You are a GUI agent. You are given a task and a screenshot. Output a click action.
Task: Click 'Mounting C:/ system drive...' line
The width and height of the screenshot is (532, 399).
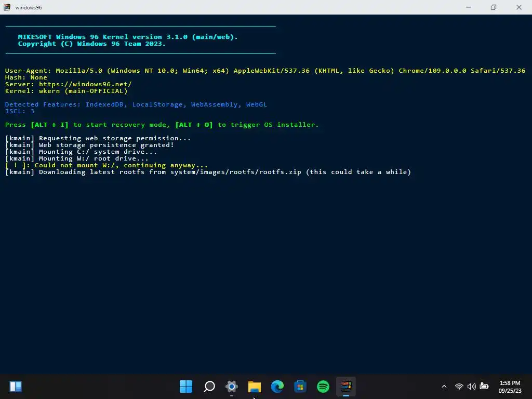click(x=81, y=152)
